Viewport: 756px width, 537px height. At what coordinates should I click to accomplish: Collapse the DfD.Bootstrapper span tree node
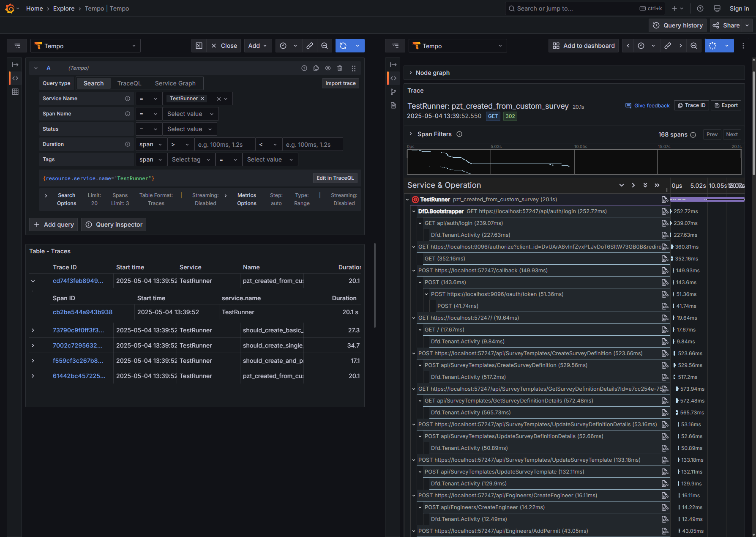click(x=414, y=211)
